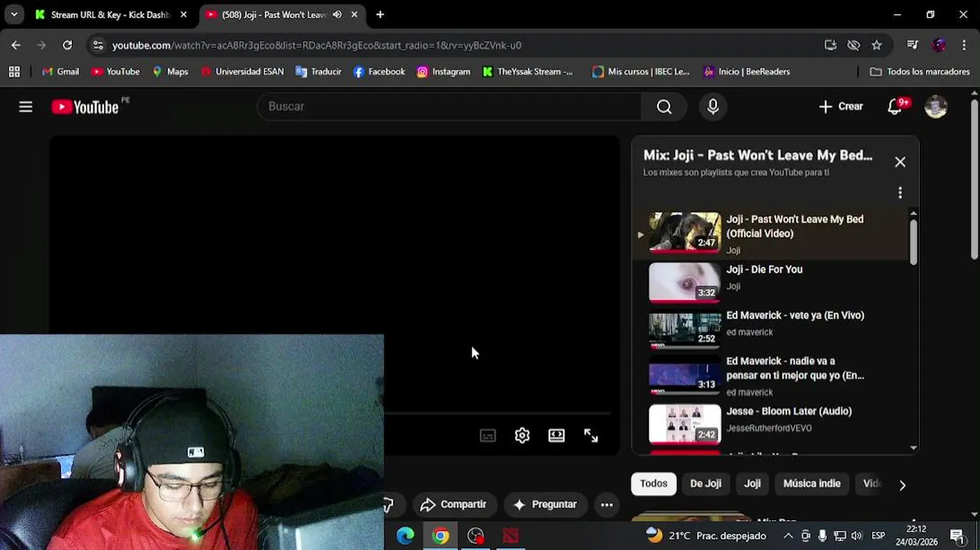The height and width of the screenshot is (550, 980).
Task: Show more filter chips with right arrow
Action: 902,485
